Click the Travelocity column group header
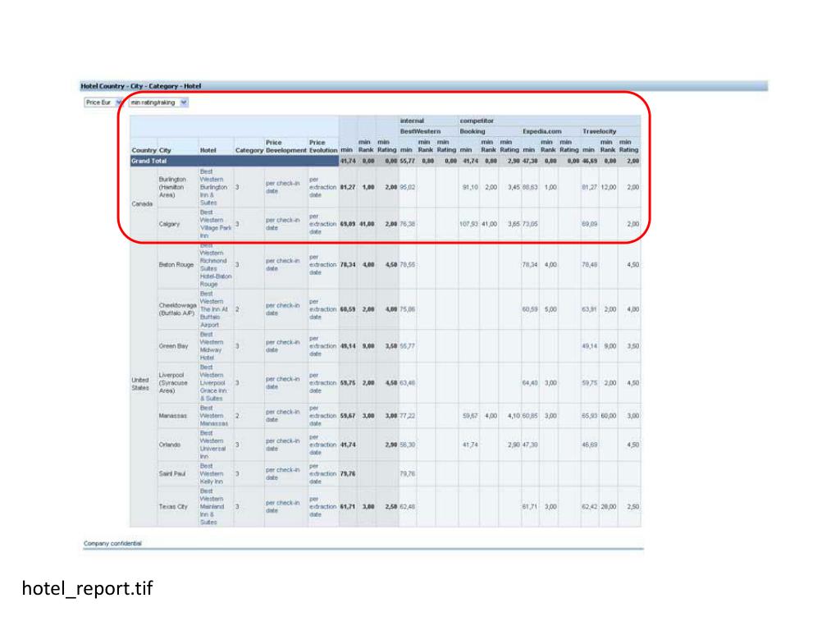The image size is (840, 630). 600,131
